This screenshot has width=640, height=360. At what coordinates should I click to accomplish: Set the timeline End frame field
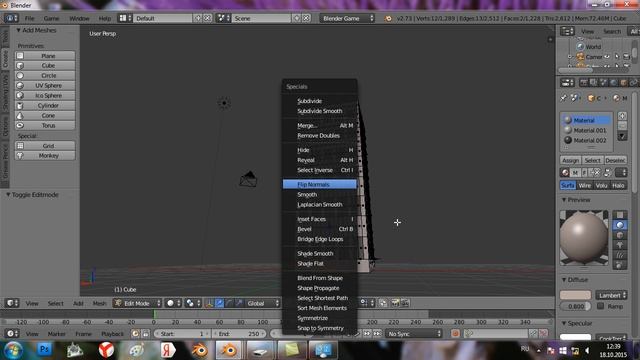[239, 334]
